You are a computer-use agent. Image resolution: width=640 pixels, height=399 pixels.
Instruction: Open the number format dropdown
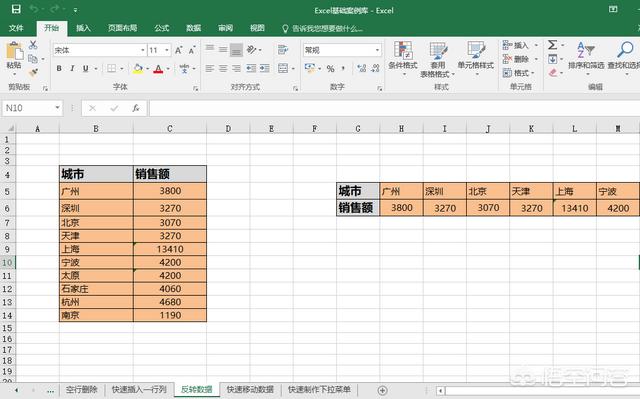click(377, 50)
